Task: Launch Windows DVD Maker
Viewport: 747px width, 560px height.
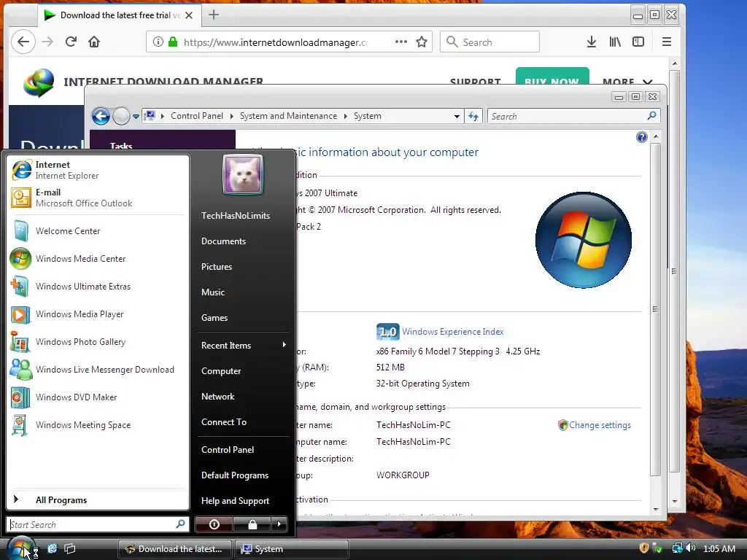Action: pyautogui.click(x=98, y=397)
